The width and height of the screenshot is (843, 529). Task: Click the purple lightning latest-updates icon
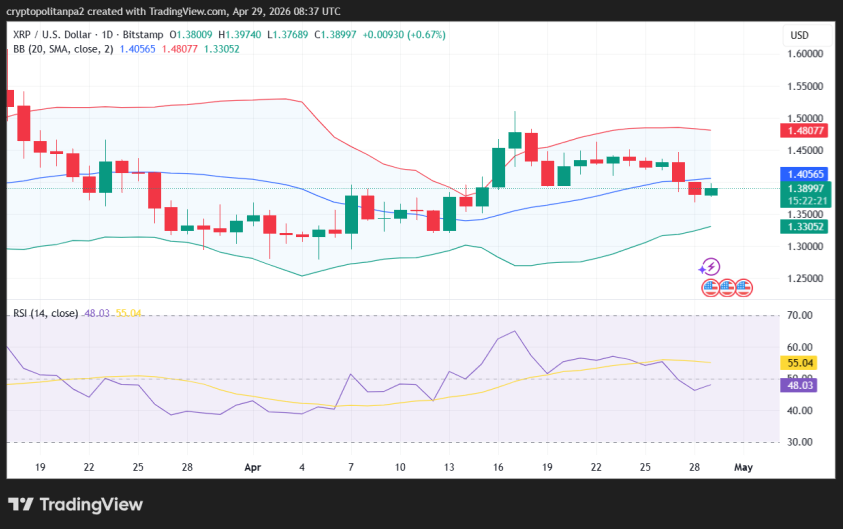pos(709,267)
